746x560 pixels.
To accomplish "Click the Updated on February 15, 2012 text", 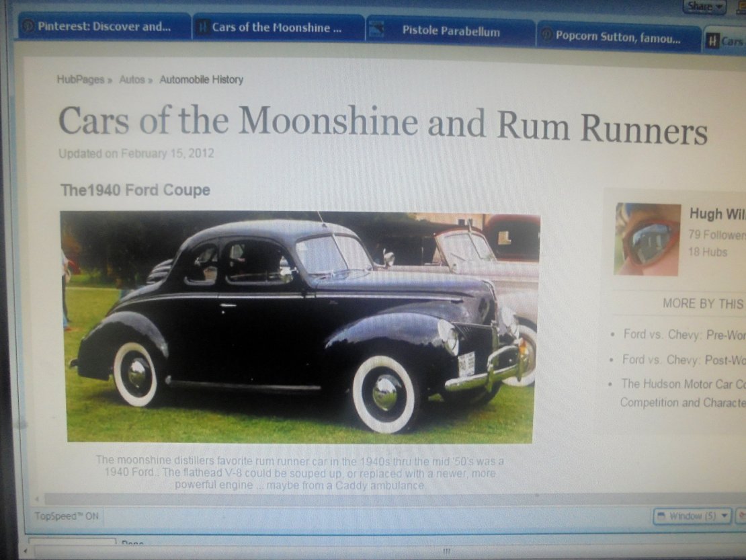I will click(x=136, y=153).
